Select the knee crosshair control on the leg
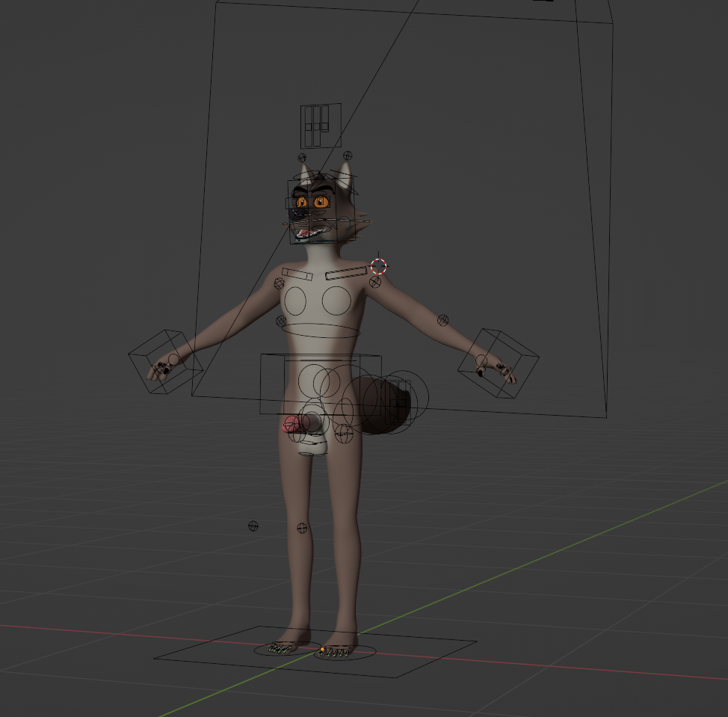Screen dimensions: 728x717 [x=302, y=528]
